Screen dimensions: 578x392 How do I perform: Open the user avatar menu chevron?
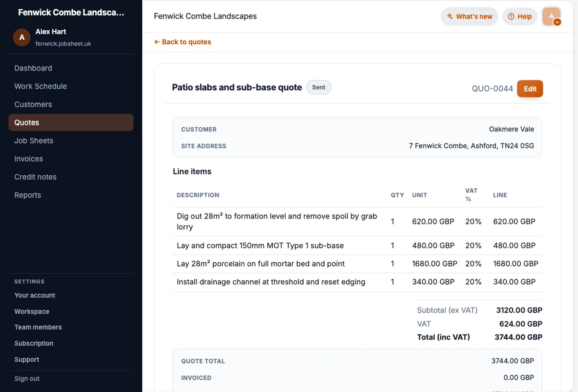557,22
